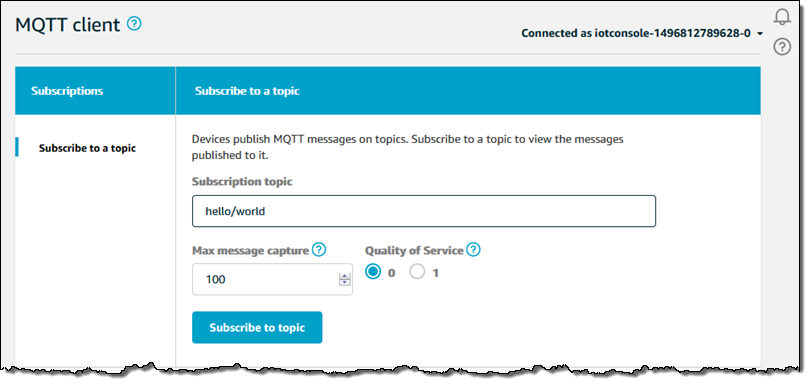Click the Max message capture number field

coord(272,279)
